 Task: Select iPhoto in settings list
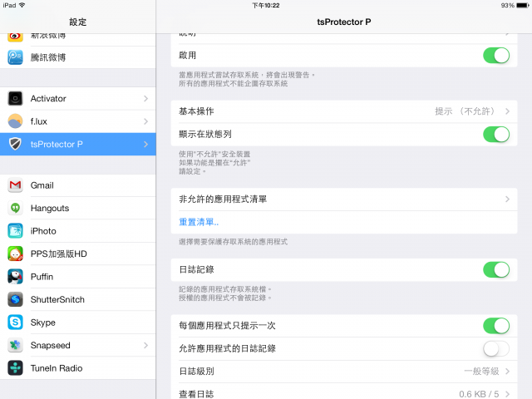pyautogui.click(x=78, y=231)
